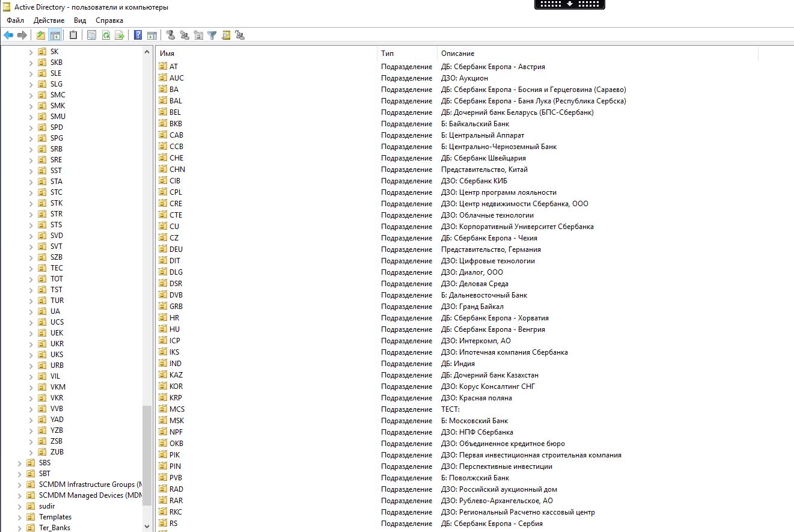Click the Export list toolbar icon
The height and width of the screenshot is (532, 794).
pyautogui.click(x=120, y=35)
